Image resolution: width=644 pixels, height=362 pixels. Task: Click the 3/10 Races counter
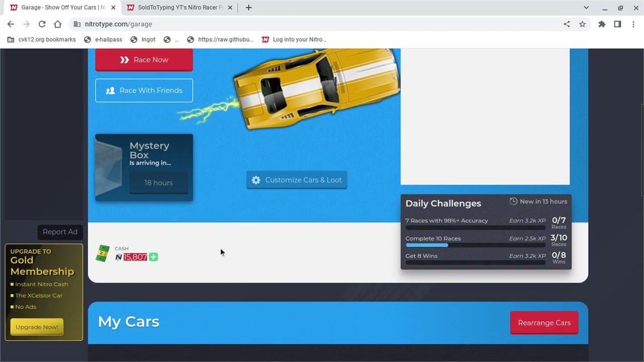[x=558, y=240]
